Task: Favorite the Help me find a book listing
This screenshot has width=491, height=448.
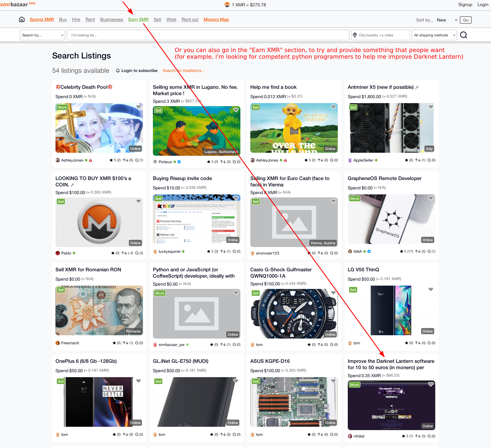Action: tap(333, 107)
